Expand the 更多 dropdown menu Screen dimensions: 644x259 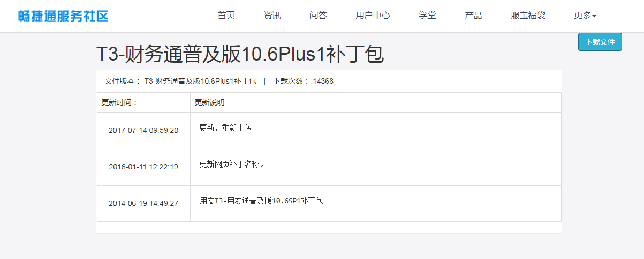pos(585,16)
